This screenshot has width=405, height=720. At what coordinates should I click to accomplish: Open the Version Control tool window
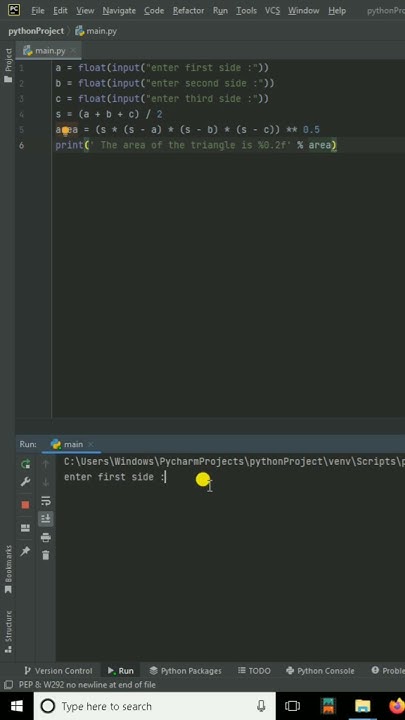[x=58, y=671]
